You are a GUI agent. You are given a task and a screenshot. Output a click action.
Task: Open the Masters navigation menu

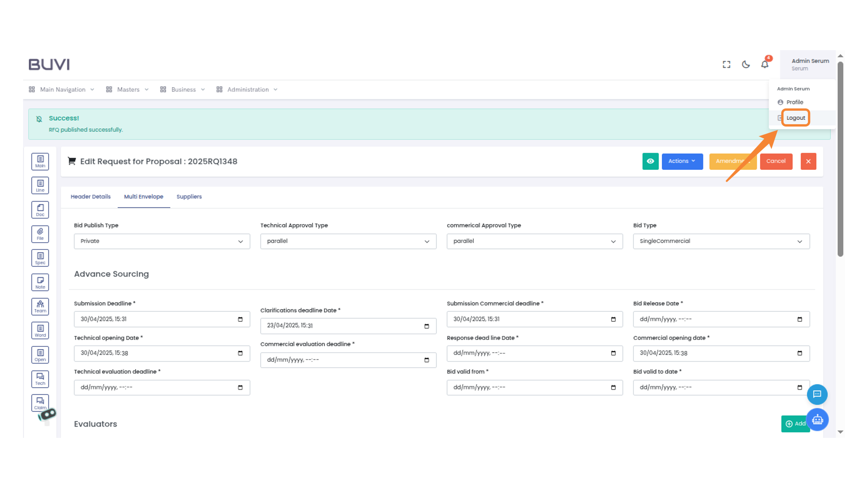pyautogui.click(x=127, y=89)
